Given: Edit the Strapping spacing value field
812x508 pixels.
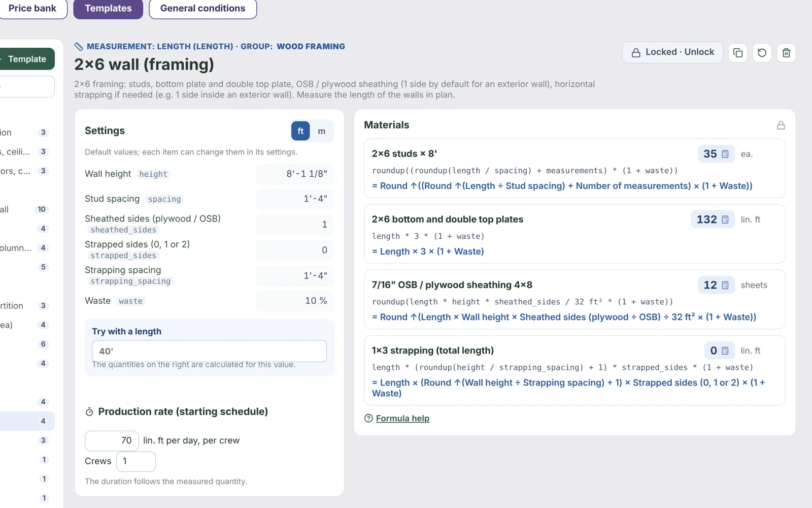Looking at the screenshot, I should click(295, 275).
